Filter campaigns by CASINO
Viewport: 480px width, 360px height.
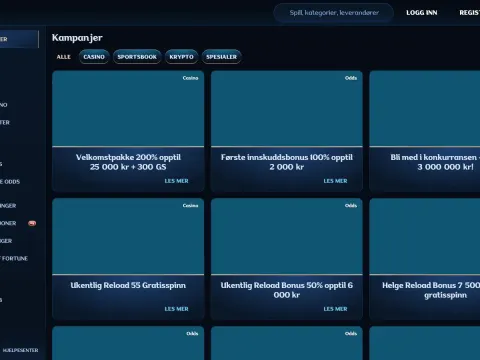pyautogui.click(x=94, y=57)
